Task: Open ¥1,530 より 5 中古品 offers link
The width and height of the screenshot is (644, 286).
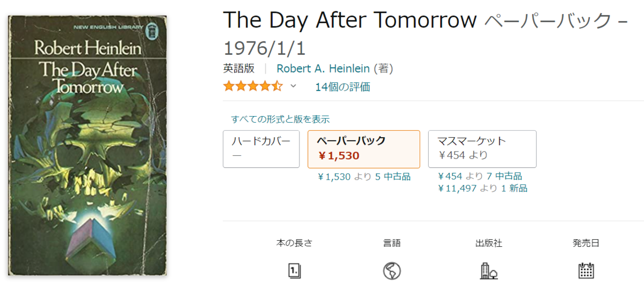Action: pyautogui.click(x=364, y=176)
